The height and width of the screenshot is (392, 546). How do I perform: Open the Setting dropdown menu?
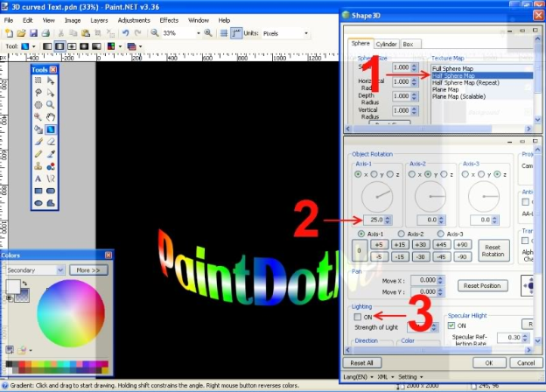click(x=410, y=377)
